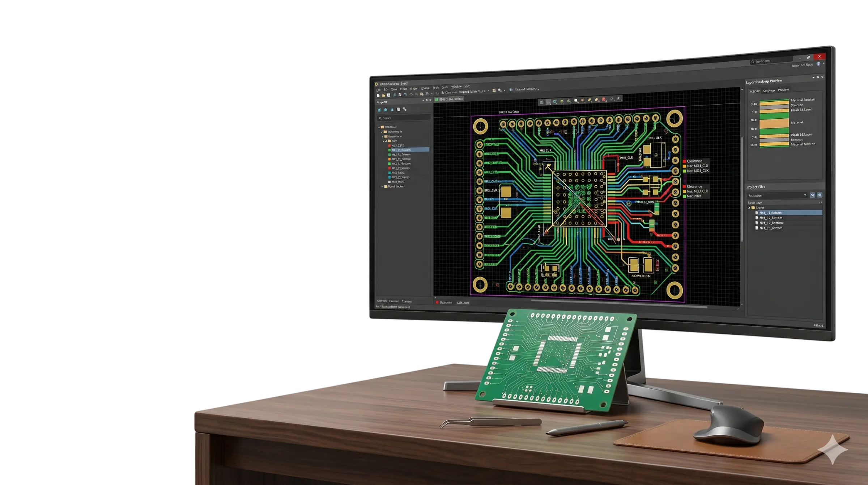Click the Clearance button in upper toolbar
This screenshot has height=485, width=868.
pos(450,93)
